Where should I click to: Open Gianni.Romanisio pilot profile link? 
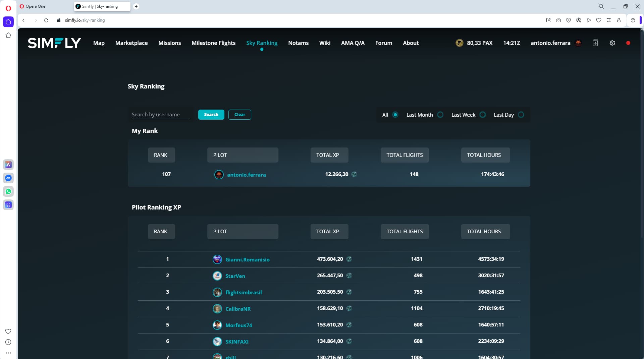[247, 259]
